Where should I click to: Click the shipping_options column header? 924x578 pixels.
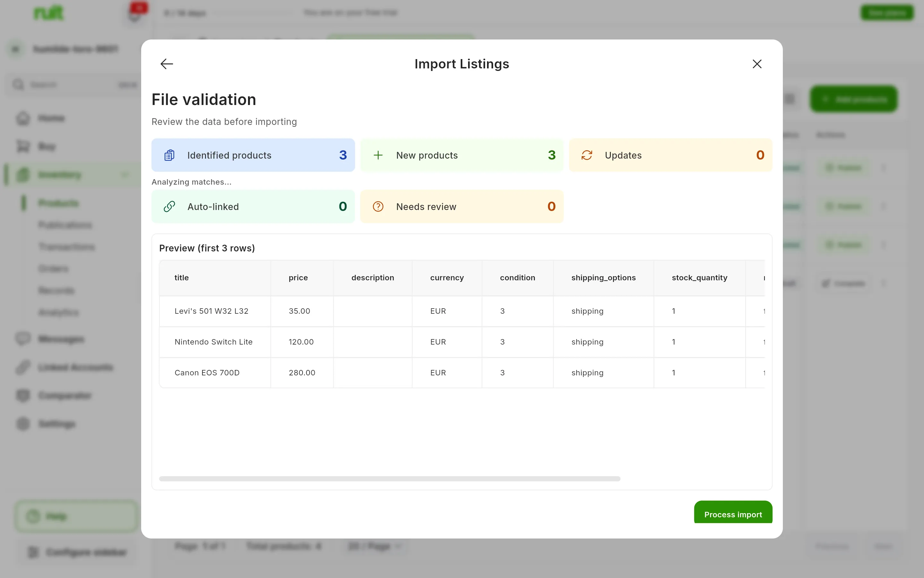603,278
